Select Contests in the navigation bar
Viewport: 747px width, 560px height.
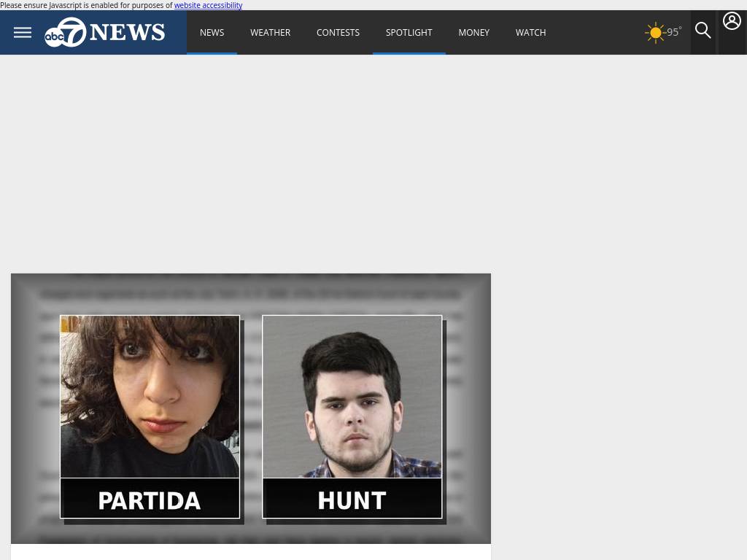tap(338, 32)
